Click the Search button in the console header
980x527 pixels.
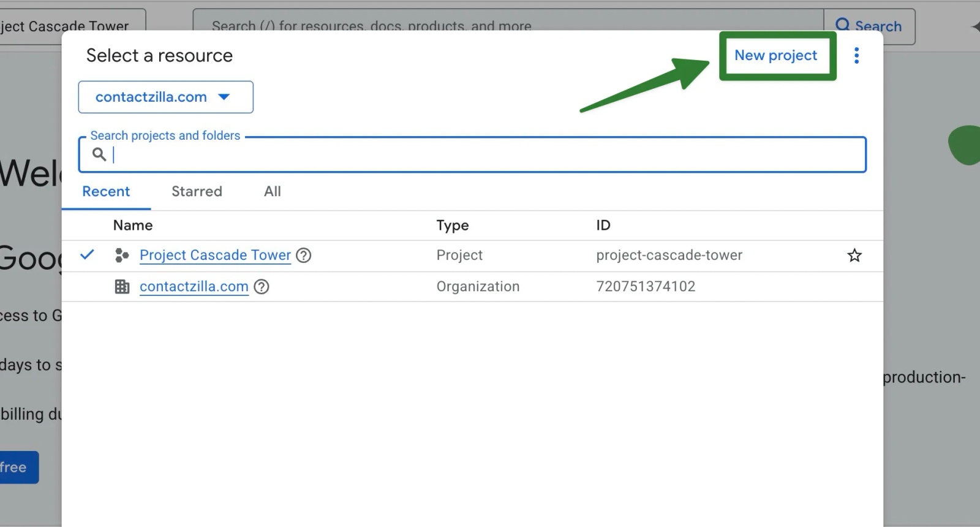pos(869,26)
